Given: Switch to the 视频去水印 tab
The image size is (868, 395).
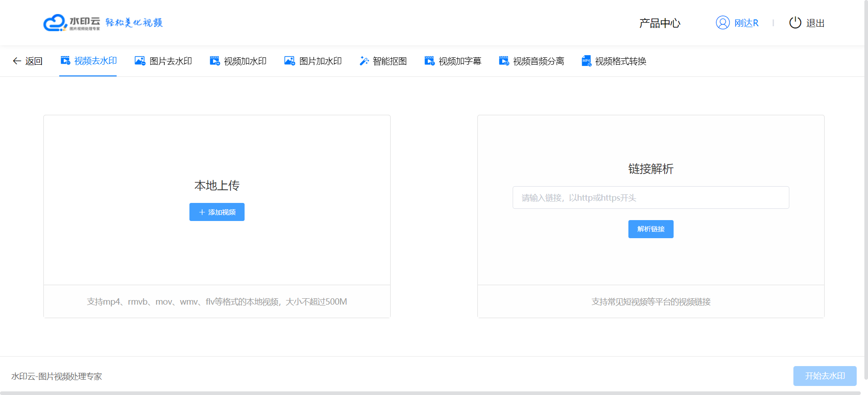Looking at the screenshot, I should click(88, 61).
